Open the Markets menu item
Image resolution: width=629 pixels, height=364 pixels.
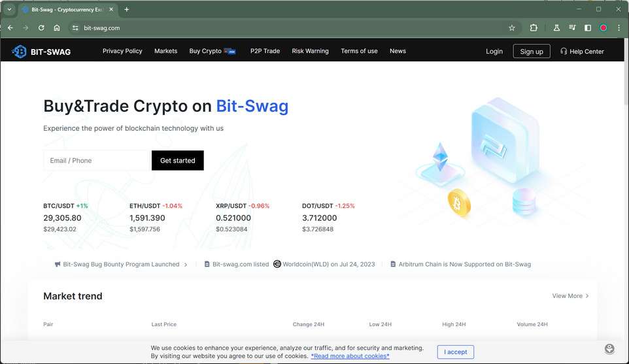click(165, 51)
